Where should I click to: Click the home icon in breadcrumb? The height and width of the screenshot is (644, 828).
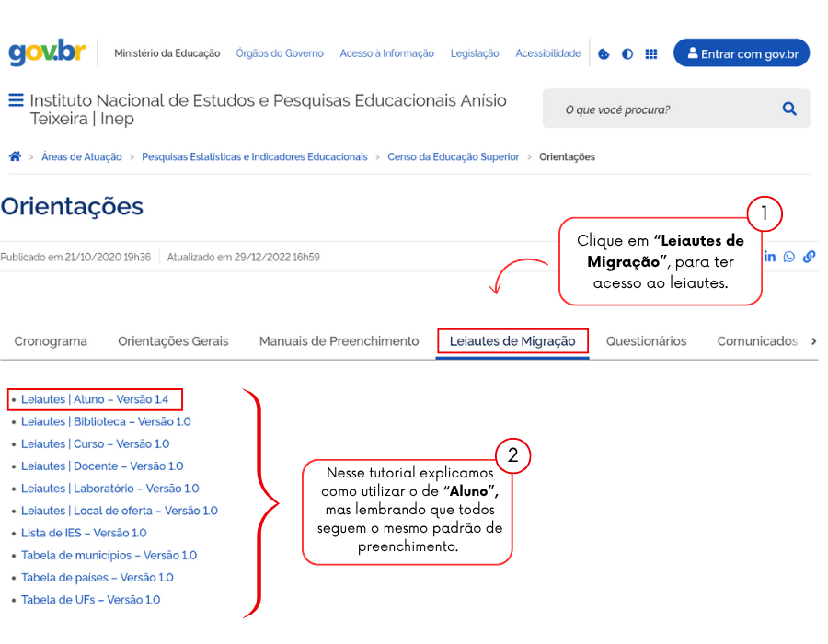tap(15, 157)
